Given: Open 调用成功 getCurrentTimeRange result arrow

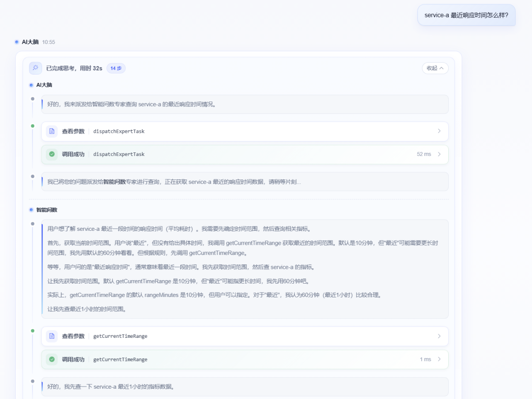Looking at the screenshot, I should point(439,359).
